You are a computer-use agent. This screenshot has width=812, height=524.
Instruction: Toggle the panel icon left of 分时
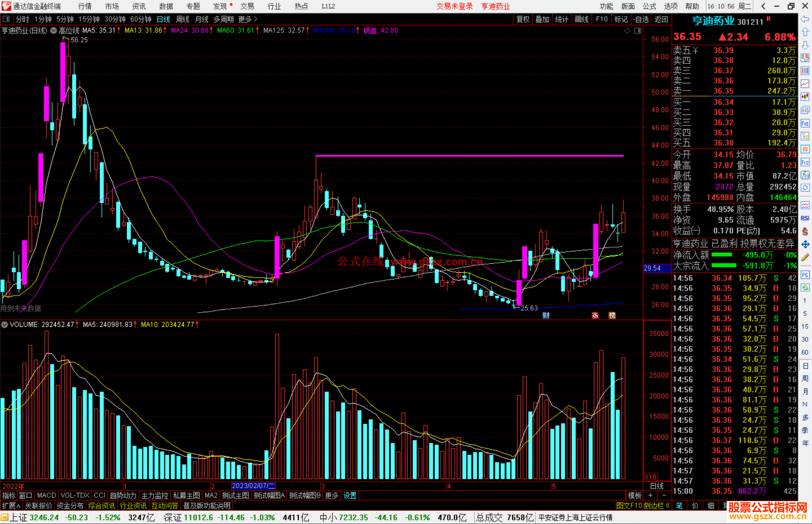click(6, 19)
